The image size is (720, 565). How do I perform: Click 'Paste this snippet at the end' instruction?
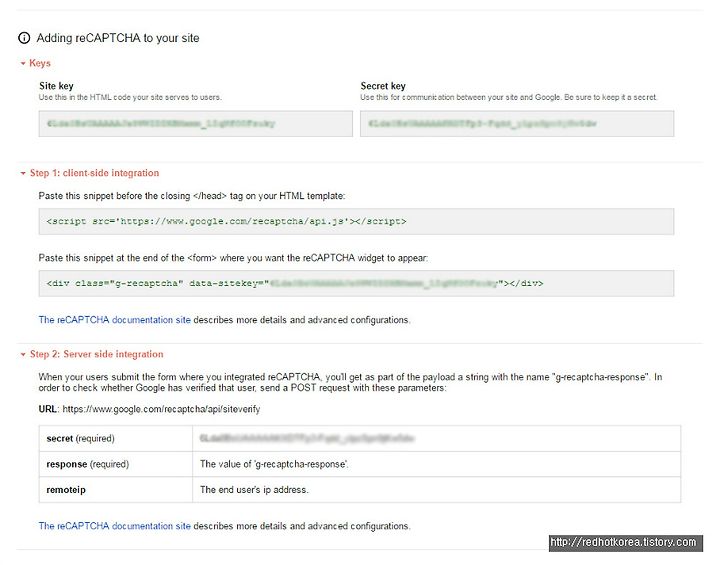click(233, 258)
